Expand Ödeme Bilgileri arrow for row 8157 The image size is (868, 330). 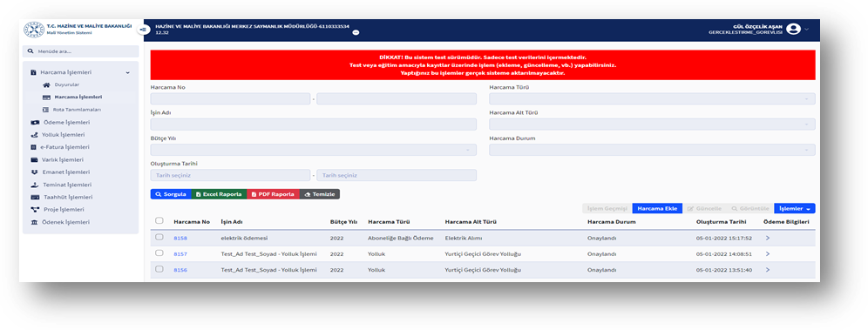[x=768, y=253]
